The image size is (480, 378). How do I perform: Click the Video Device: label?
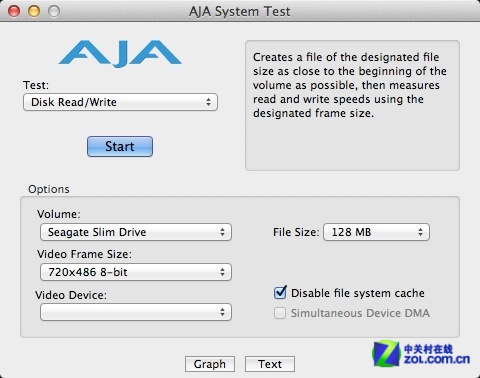click(x=71, y=295)
